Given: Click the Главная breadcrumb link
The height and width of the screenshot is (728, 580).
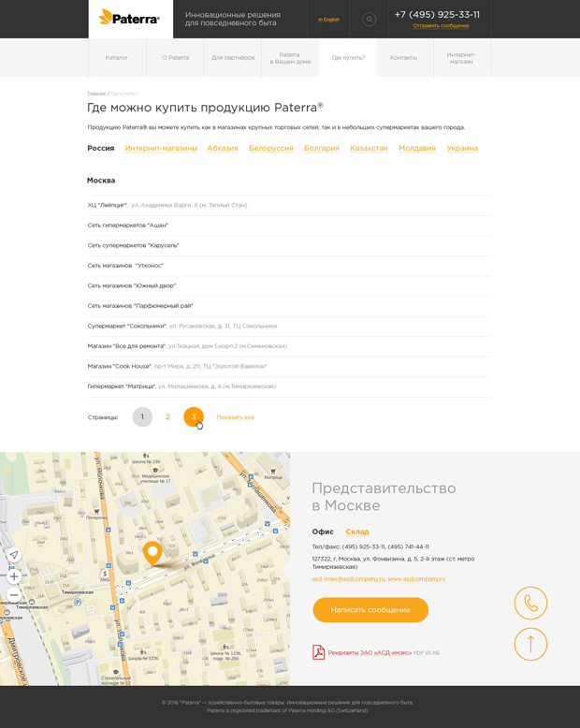Looking at the screenshot, I should [x=96, y=94].
